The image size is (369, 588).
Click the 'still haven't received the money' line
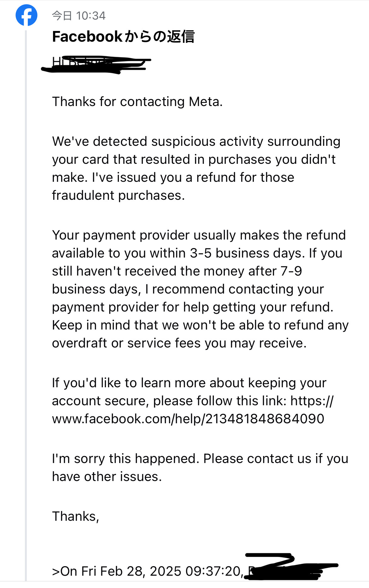pos(177,271)
